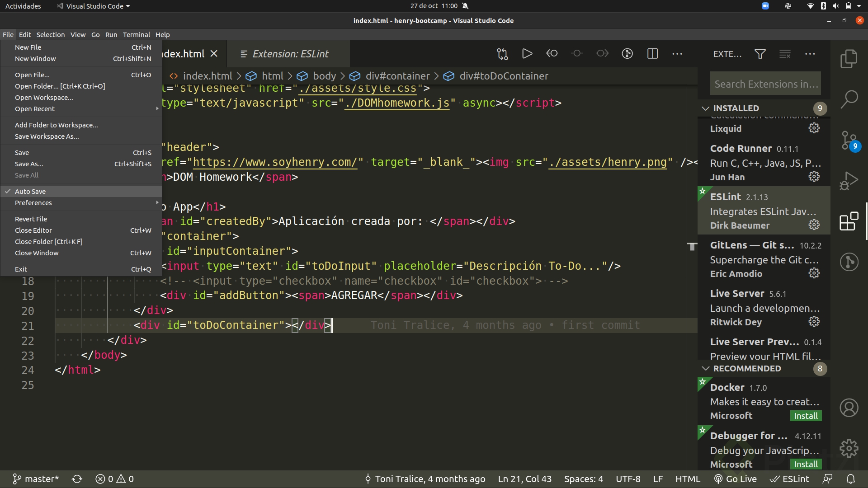Toggle the Auto Save option in File menu

pyautogui.click(x=81, y=192)
